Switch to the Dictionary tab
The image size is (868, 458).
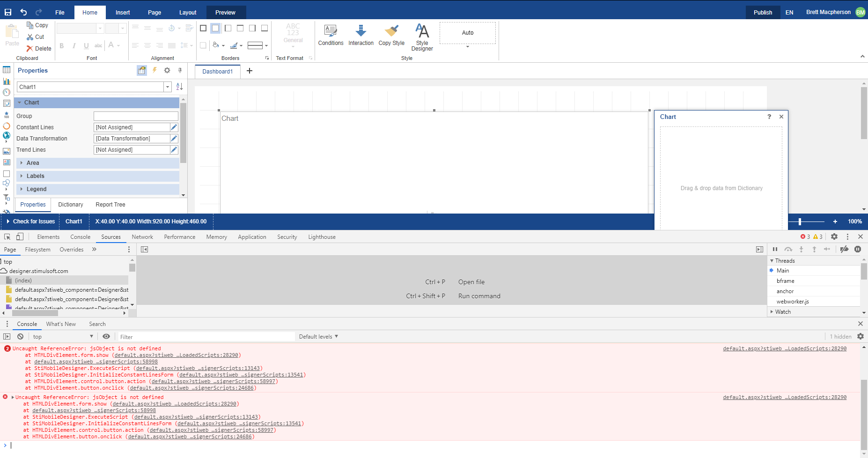click(x=70, y=205)
